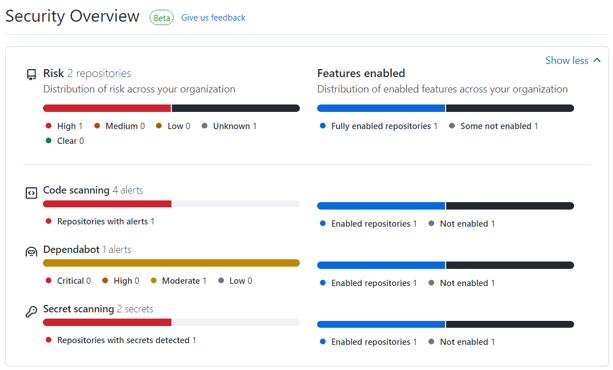The width and height of the screenshot is (613, 370).
Task: Click the Risk repository icon
Action: tap(31, 74)
